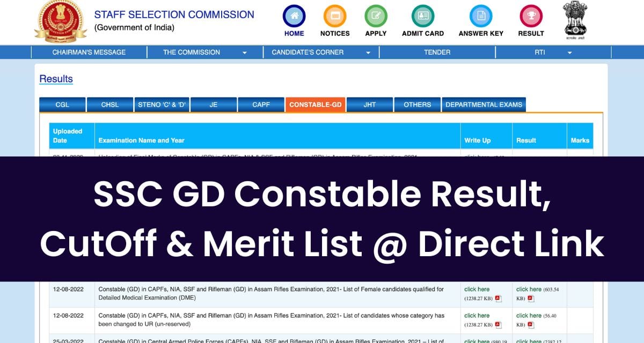Open PDF icon for UR category result
This screenshot has width=644, height=343.
[531, 325]
